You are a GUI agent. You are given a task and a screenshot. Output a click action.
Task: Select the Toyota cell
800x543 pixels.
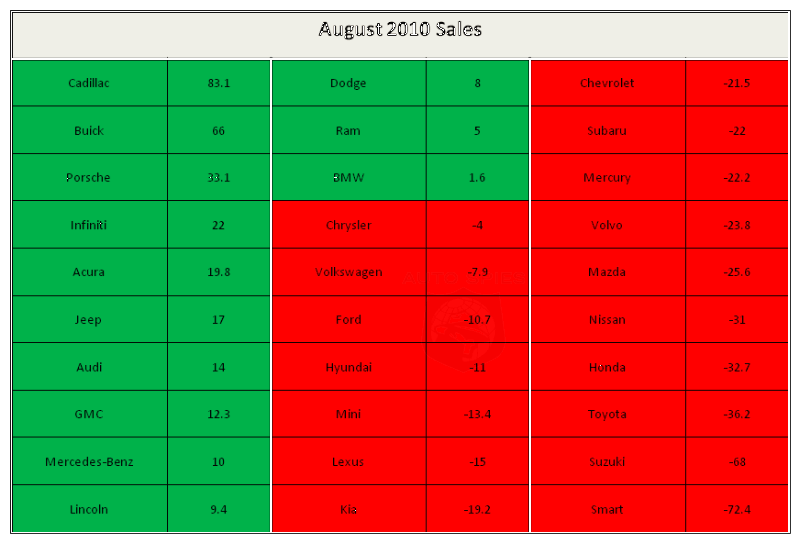click(x=608, y=414)
